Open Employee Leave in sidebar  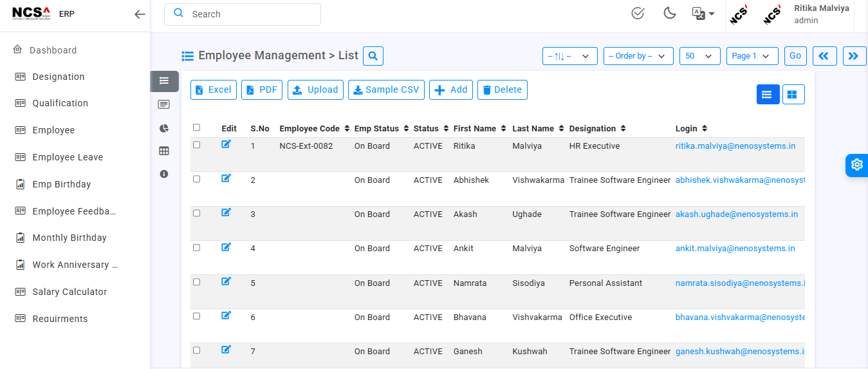pyautogui.click(x=68, y=157)
